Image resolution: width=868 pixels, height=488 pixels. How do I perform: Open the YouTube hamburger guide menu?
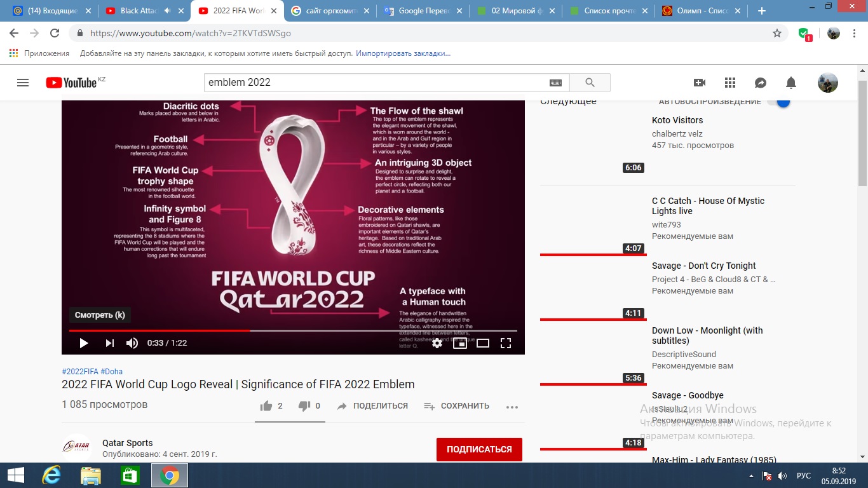(x=23, y=83)
